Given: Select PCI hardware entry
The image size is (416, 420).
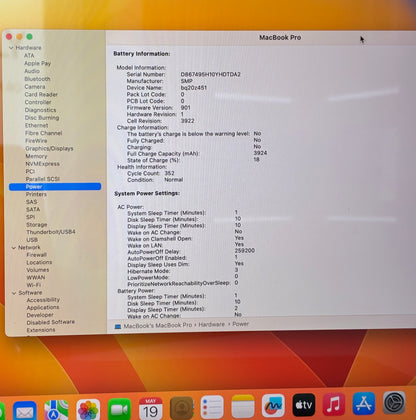Looking at the screenshot, I should click(30, 171).
